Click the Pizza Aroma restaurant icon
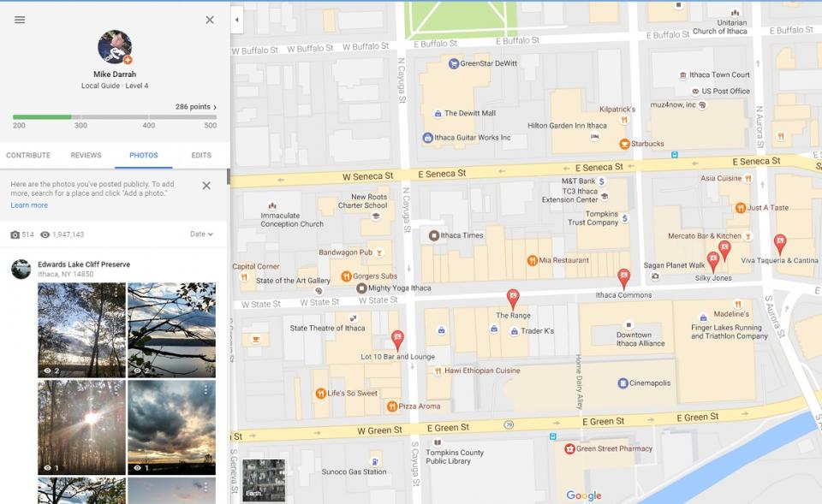 pyautogui.click(x=392, y=406)
